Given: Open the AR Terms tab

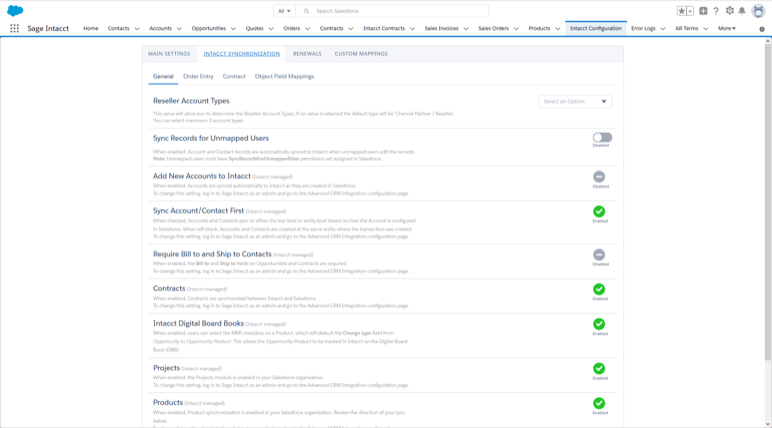Looking at the screenshot, I should [x=686, y=29].
